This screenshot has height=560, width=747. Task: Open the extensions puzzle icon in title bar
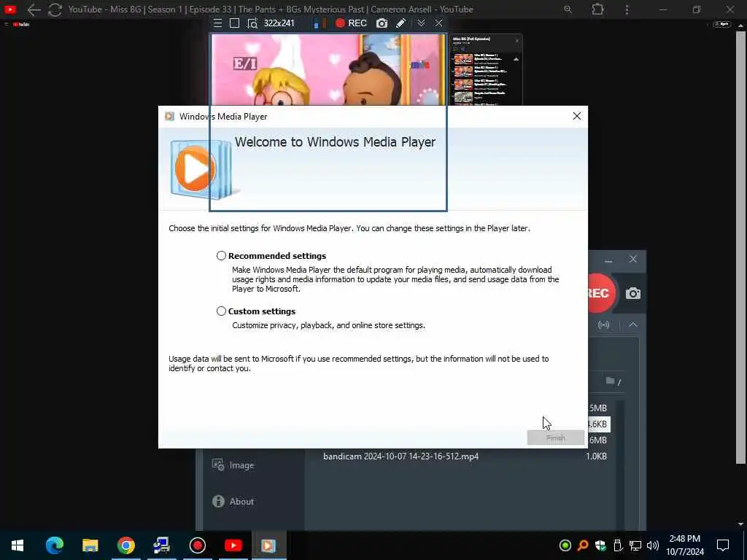[597, 9]
